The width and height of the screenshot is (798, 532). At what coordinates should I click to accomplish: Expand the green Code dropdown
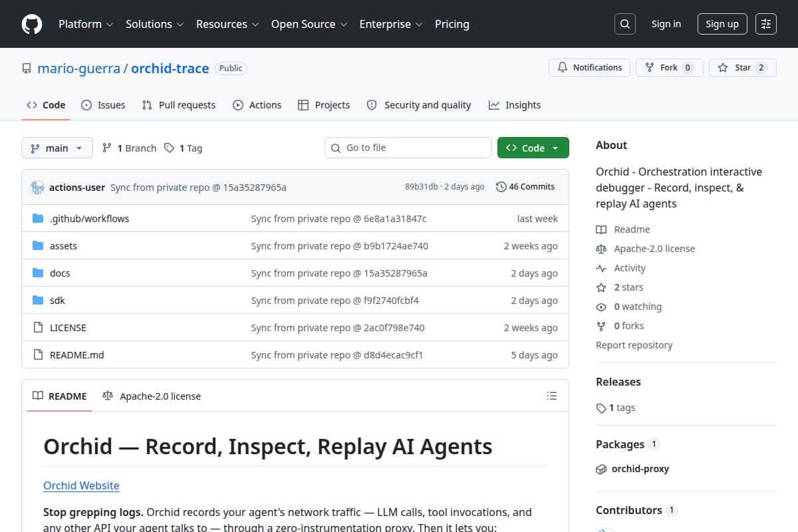(x=533, y=148)
